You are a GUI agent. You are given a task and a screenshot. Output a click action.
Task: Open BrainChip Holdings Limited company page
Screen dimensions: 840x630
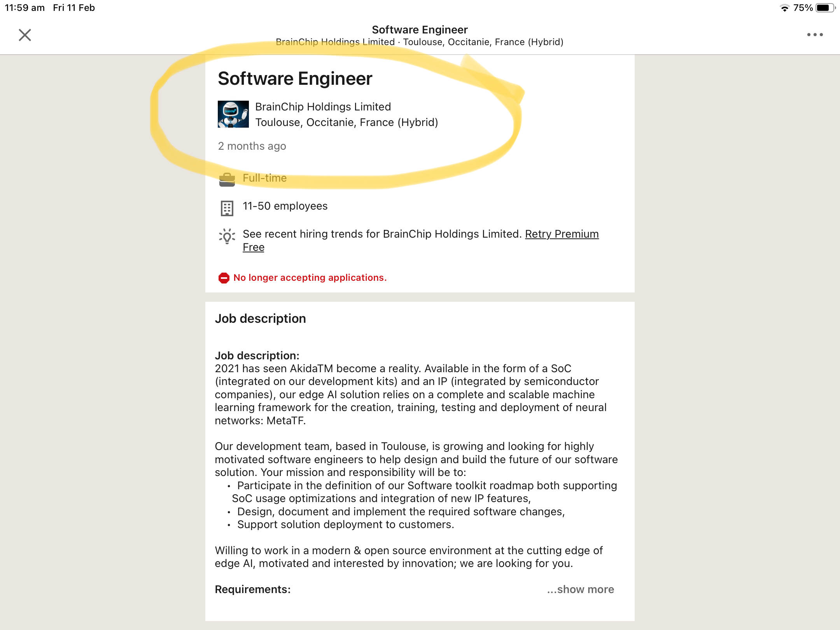point(323,107)
